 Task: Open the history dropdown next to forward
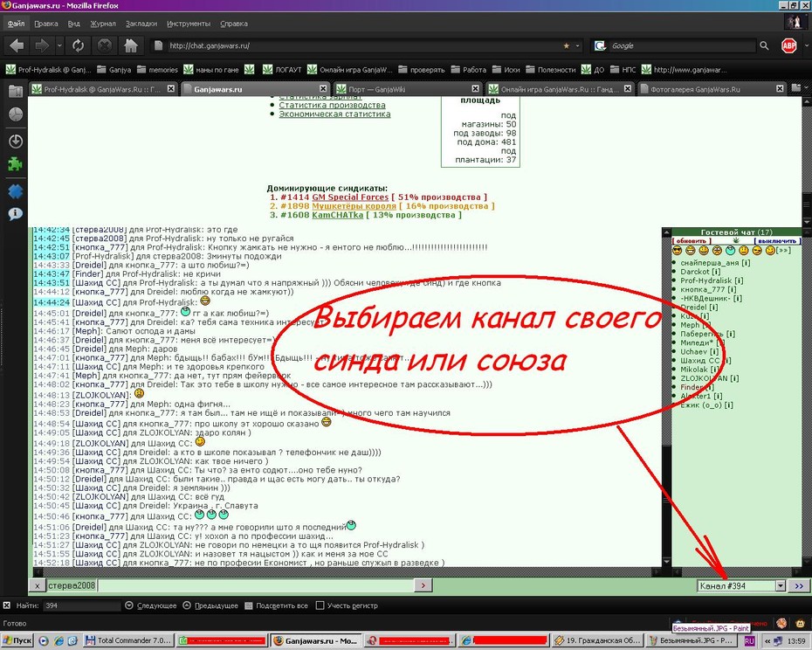[59, 45]
